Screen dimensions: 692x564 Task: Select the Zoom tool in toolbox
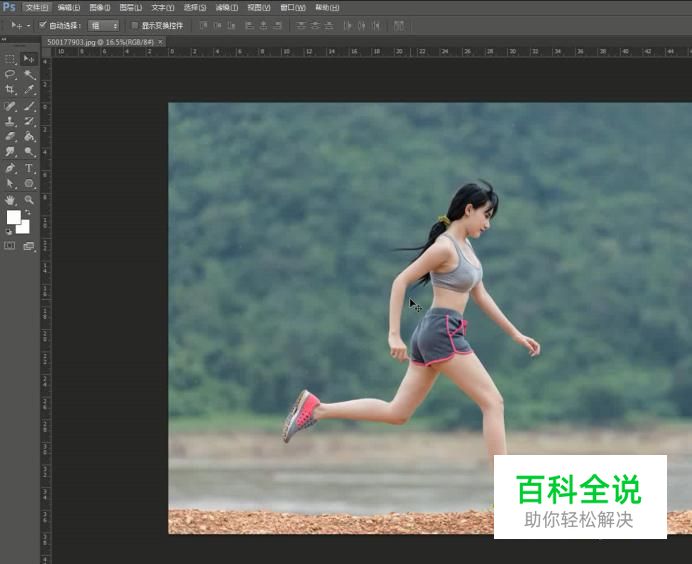click(x=29, y=199)
